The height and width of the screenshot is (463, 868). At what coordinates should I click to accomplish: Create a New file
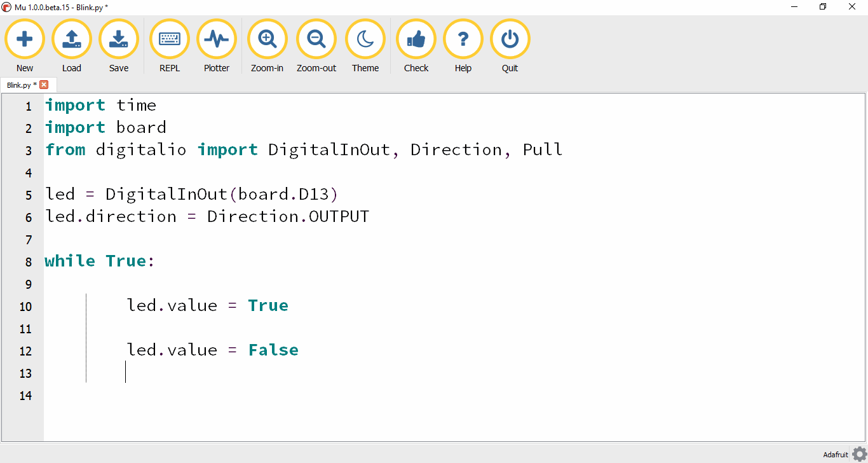pyautogui.click(x=25, y=39)
